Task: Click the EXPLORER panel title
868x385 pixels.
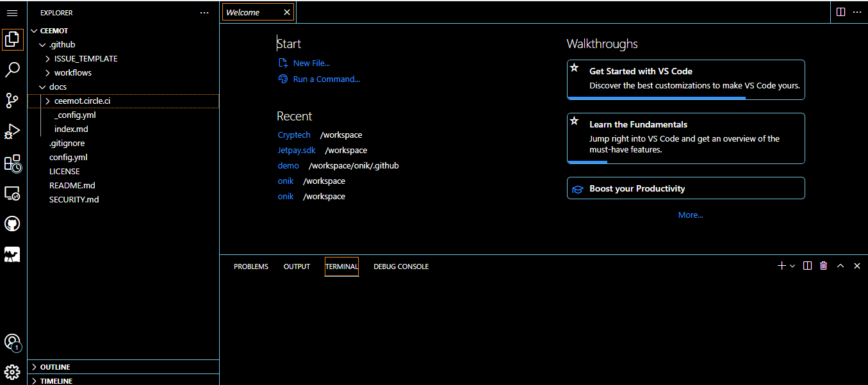Action: 56,13
